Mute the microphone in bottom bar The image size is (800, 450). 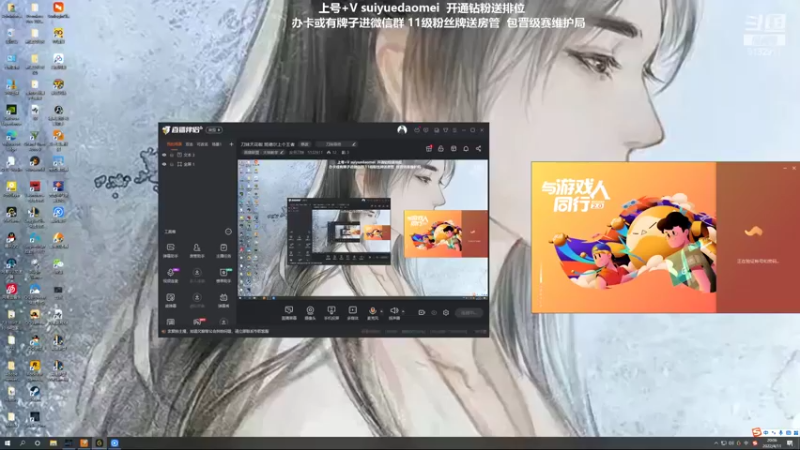(372, 312)
